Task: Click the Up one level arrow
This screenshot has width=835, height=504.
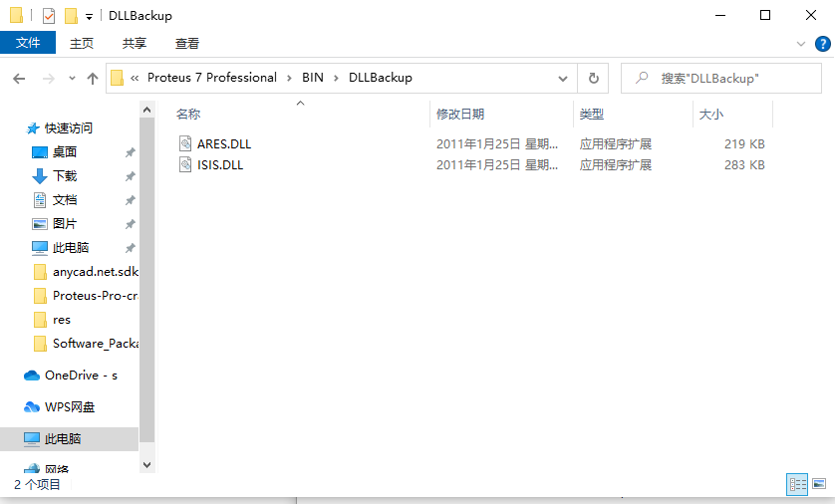Action: point(93,78)
